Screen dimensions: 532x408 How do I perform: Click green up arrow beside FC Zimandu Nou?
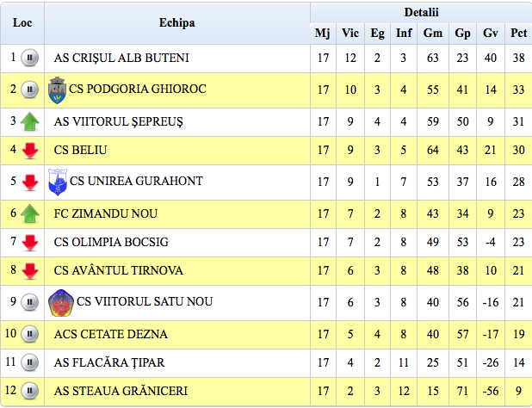point(30,213)
